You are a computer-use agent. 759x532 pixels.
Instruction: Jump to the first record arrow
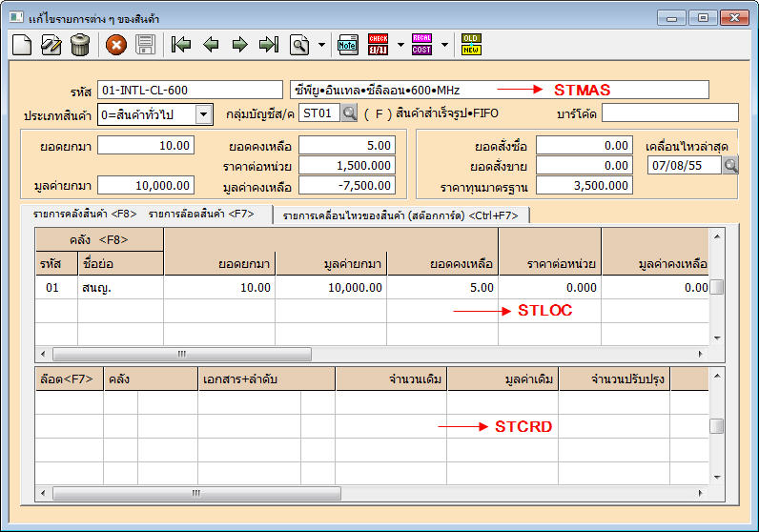coord(180,44)
